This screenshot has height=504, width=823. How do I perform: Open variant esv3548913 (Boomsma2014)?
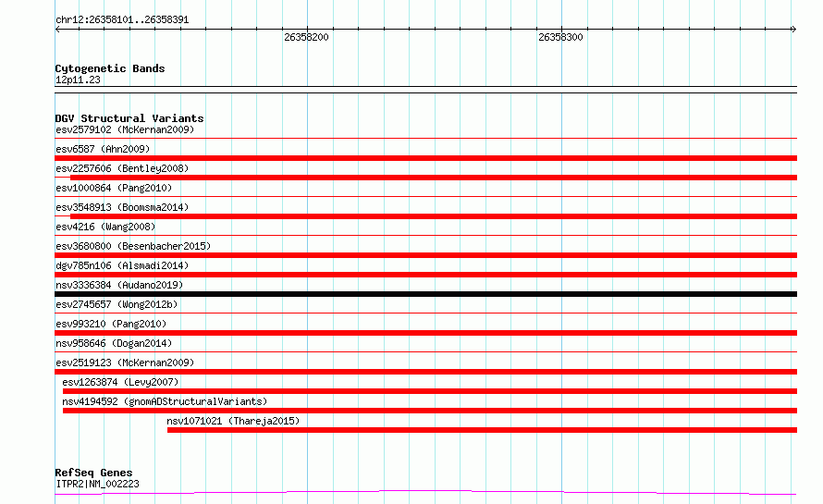click(122, 207)
